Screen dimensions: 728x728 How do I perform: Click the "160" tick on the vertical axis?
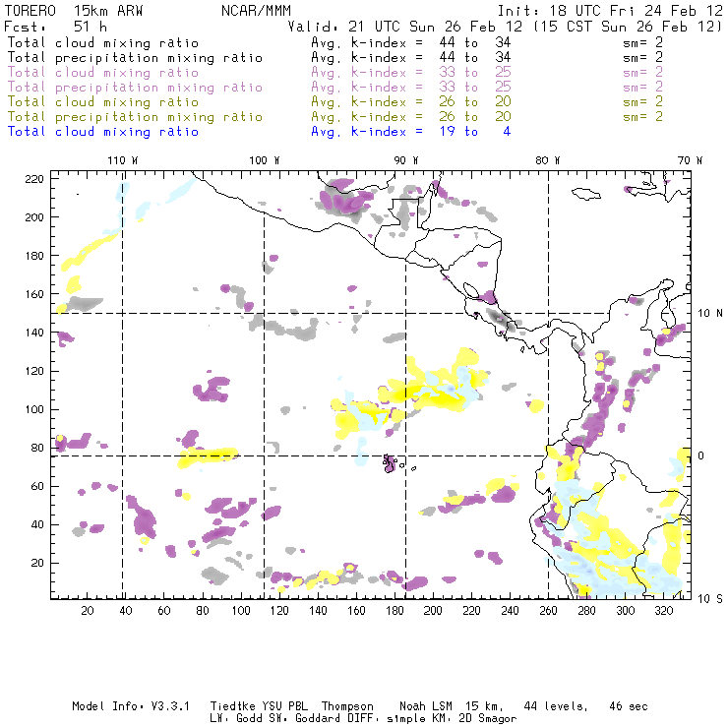(x=34, y=294)
